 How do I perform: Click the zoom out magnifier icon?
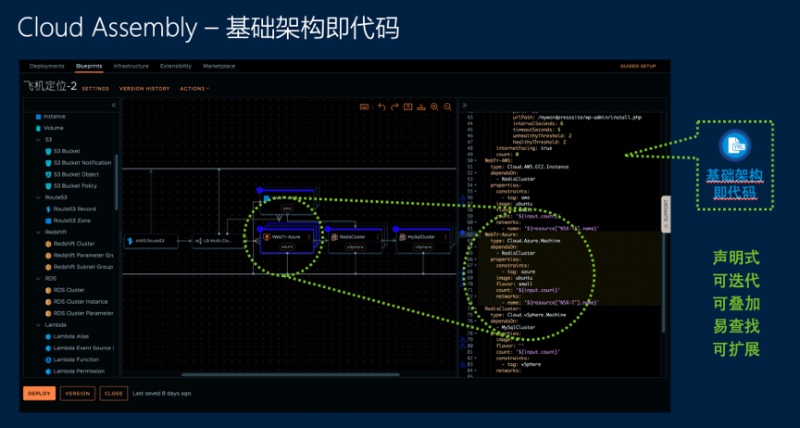click(x=447, y=106)
